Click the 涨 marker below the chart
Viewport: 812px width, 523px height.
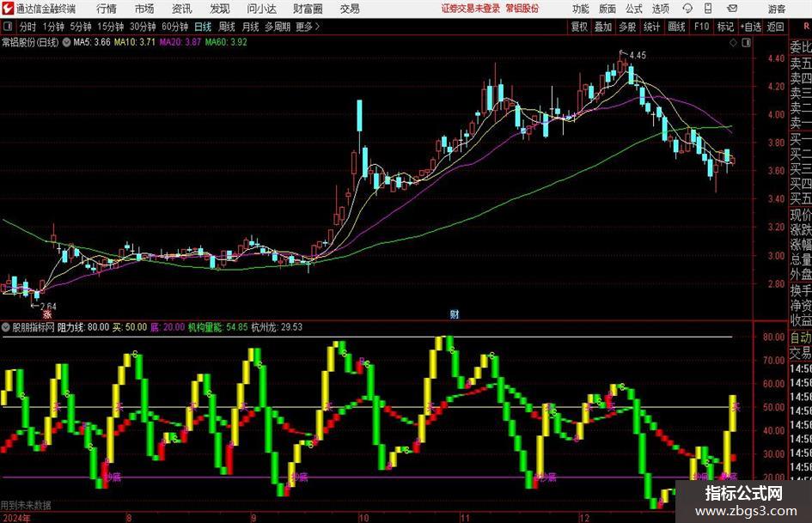(47, 314)
